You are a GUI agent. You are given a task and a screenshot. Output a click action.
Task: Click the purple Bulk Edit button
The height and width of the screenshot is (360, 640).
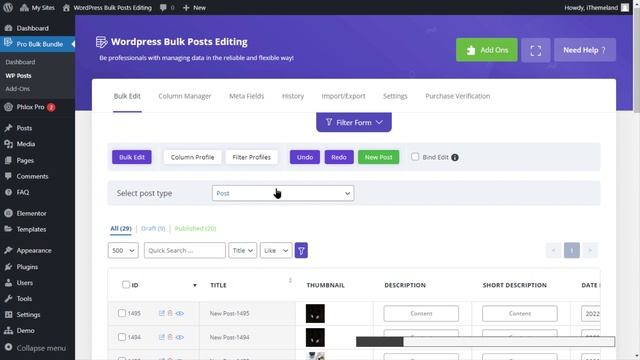[x=131, y=157]
